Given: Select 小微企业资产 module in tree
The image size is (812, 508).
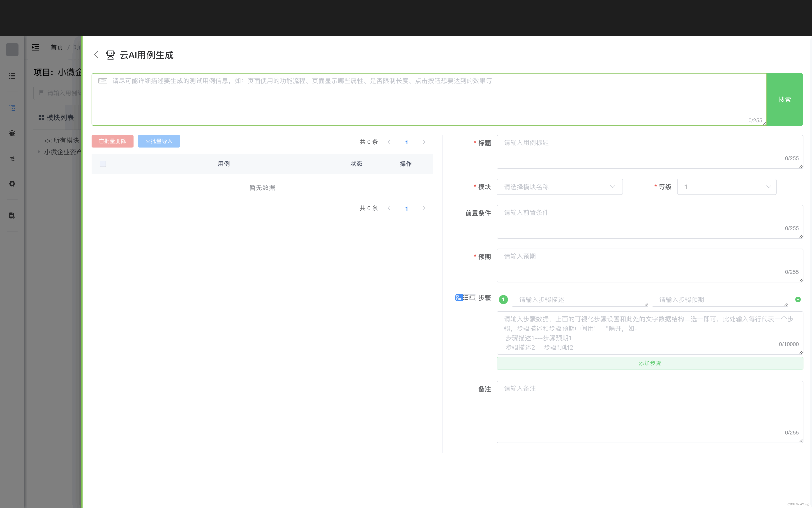Looking at the screenshot, I should (x=63, y=152).
